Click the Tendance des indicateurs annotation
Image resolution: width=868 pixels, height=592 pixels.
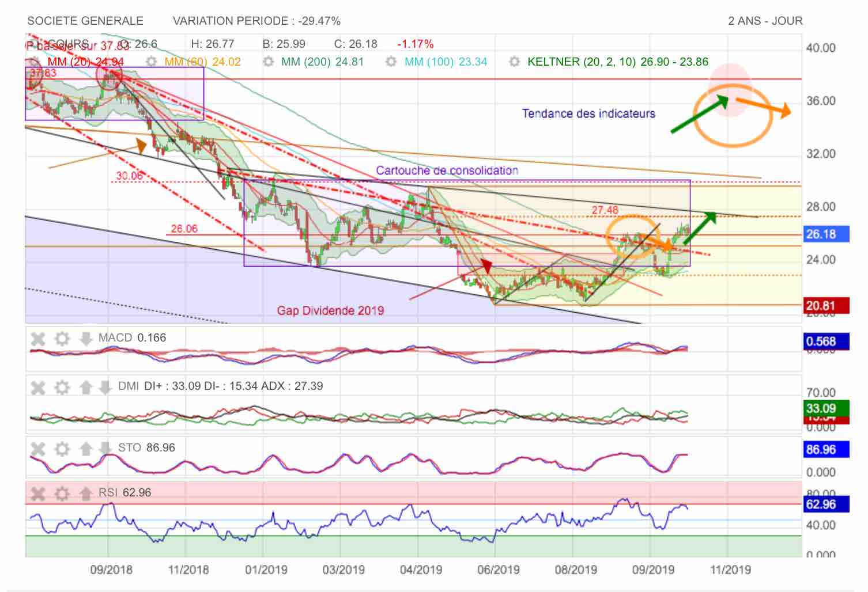[x=588, y=114]
